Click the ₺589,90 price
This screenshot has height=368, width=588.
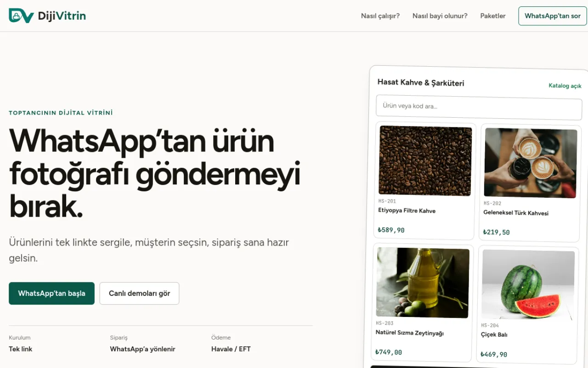click(x=391, y=230)
